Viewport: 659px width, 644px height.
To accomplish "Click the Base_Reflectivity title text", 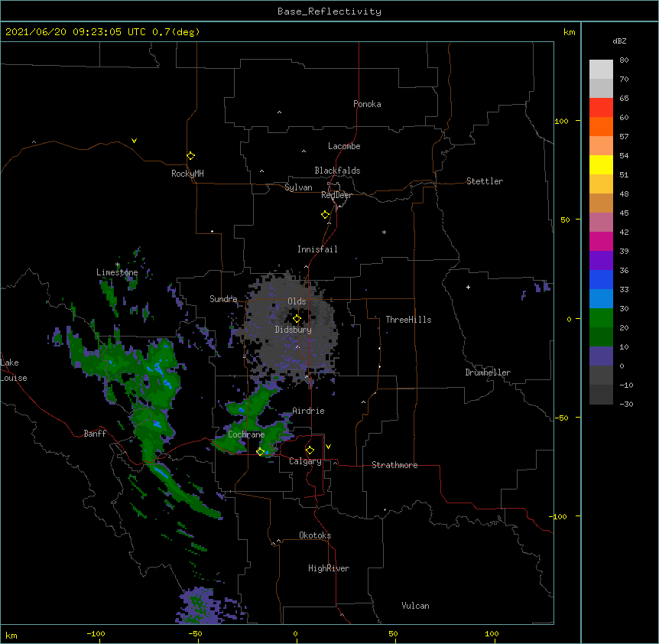I will click(329, 11).
